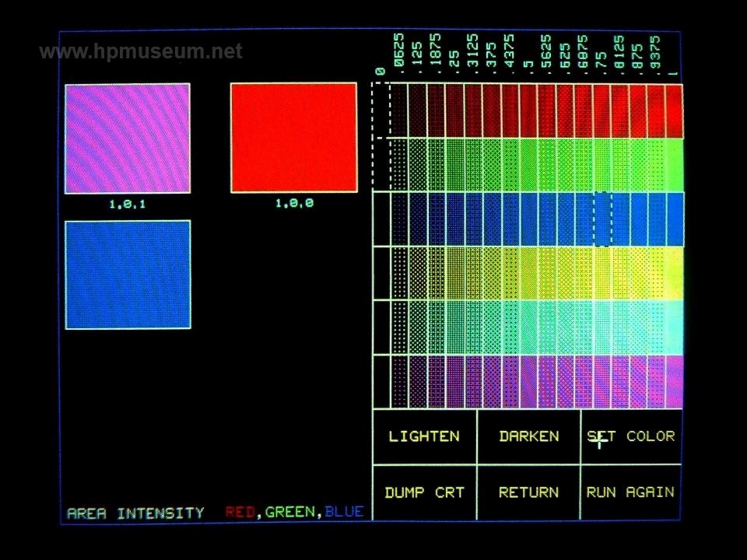Image resolution: width=747 pixels, height=560 pixels.
Task: Select the magenta row swatch at intensity 1
Action: pos(675,382)
